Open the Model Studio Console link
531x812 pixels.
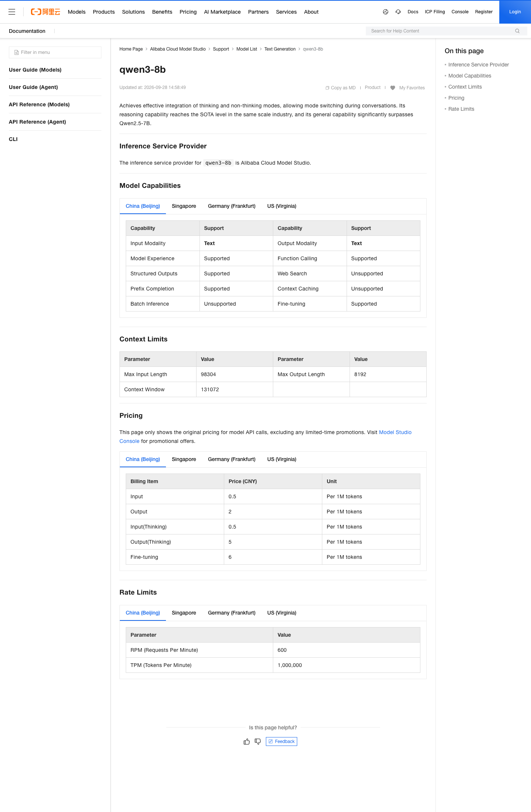pyautogui.click(x=265, y=437)
